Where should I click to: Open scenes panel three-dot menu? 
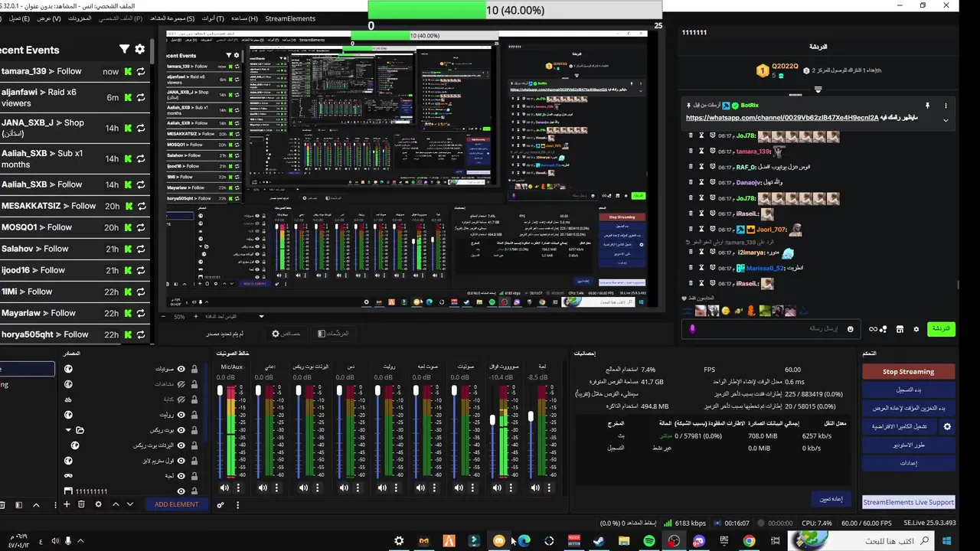(57, 504)
